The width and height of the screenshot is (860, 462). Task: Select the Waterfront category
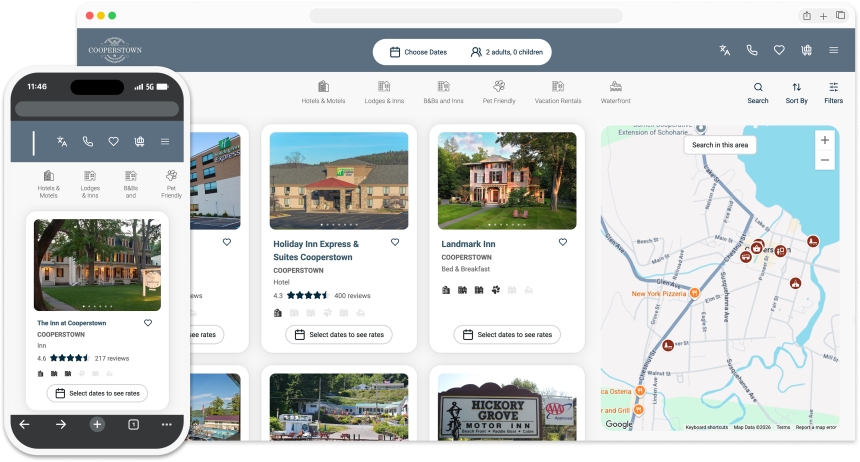tap(615, 92)
